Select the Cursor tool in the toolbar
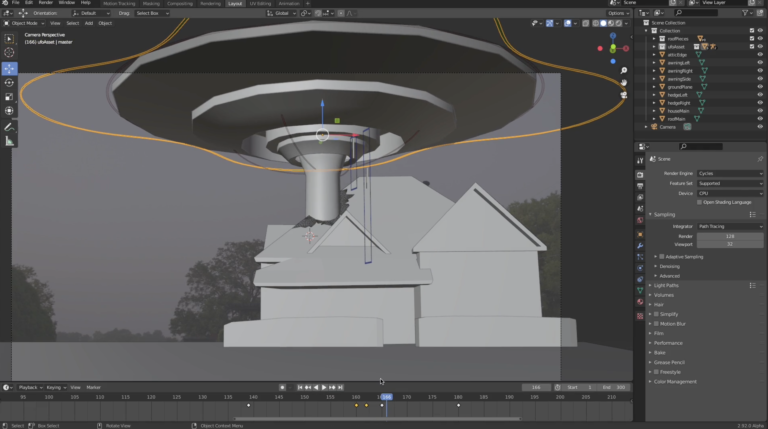This screenshot has width=768, height=429. (9, 52)
